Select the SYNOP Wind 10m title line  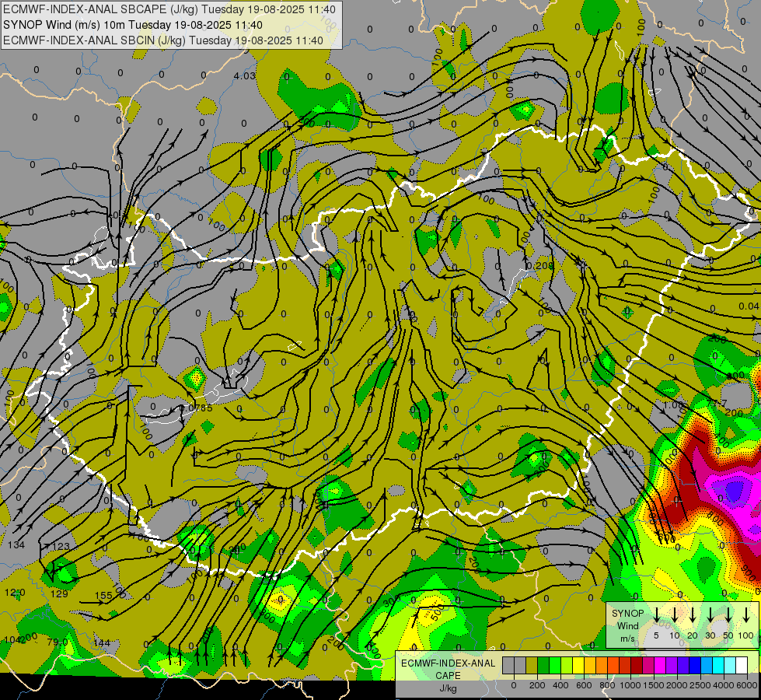pyautogui.click(x=132, y=25)
